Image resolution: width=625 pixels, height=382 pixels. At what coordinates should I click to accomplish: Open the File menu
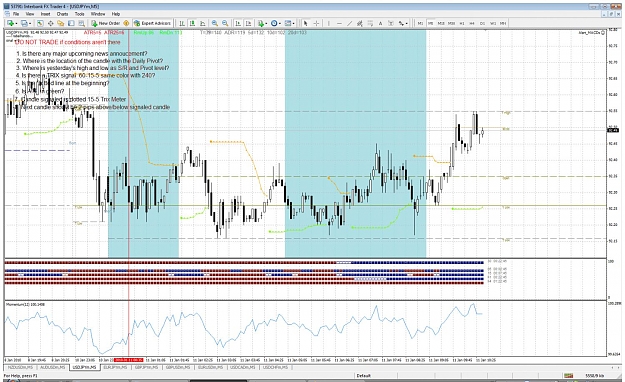[16, 14]
